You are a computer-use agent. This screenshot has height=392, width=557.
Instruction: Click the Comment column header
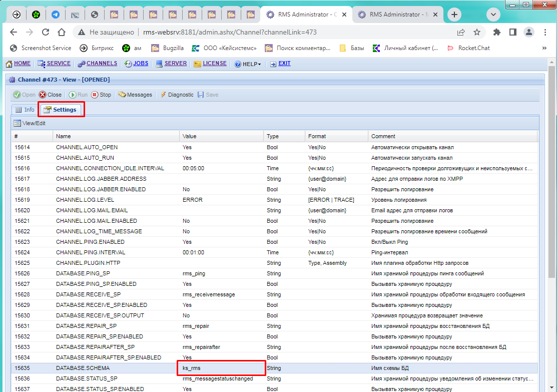point(452,136)
